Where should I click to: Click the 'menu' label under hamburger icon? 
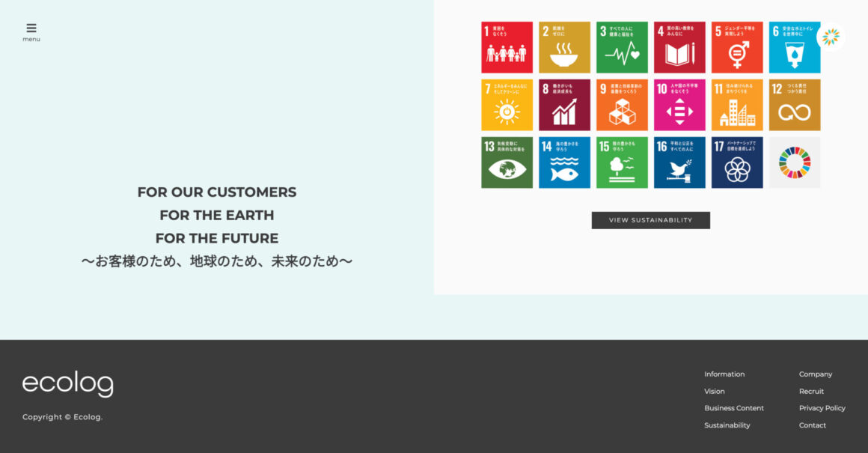click(31, 40)
